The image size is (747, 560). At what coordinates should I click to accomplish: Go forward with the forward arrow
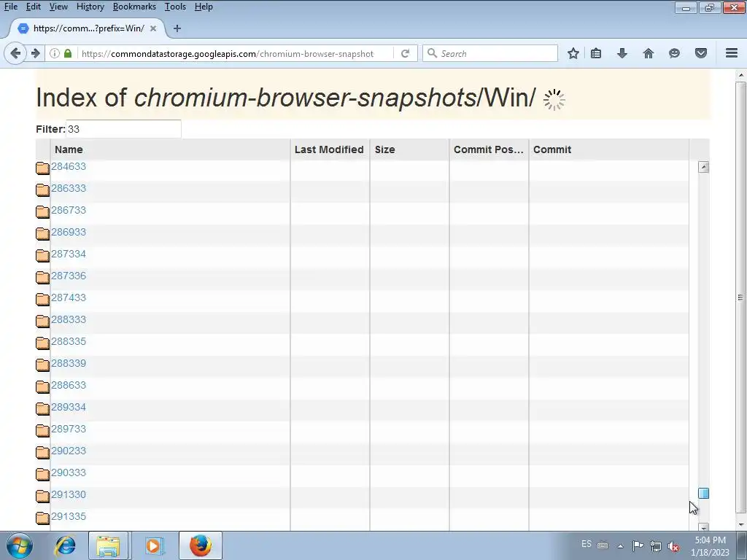35,53
